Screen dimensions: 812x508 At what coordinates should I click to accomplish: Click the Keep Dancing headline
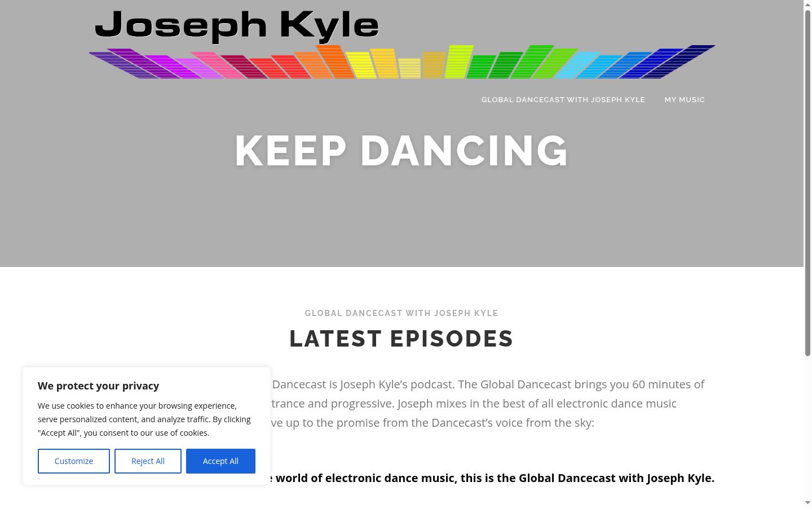[401, 151]
